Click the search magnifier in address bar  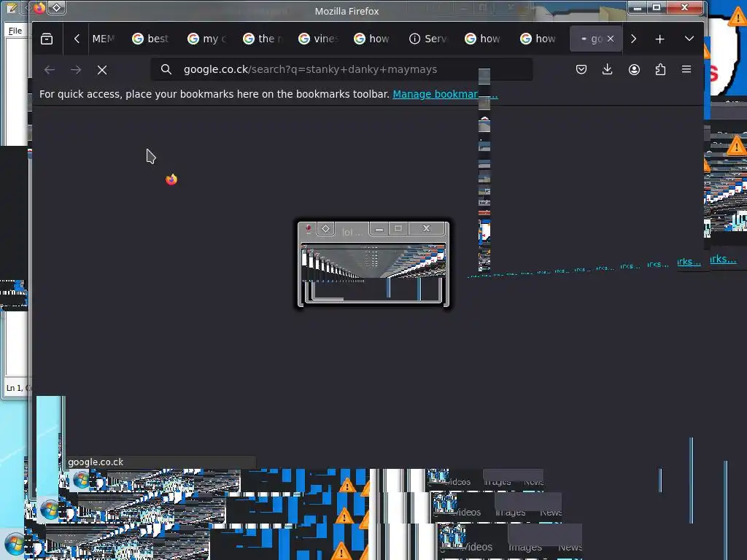point(166,69)
